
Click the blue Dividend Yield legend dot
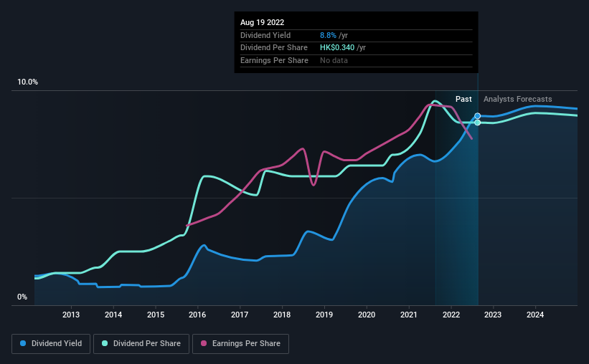(23, 343)
